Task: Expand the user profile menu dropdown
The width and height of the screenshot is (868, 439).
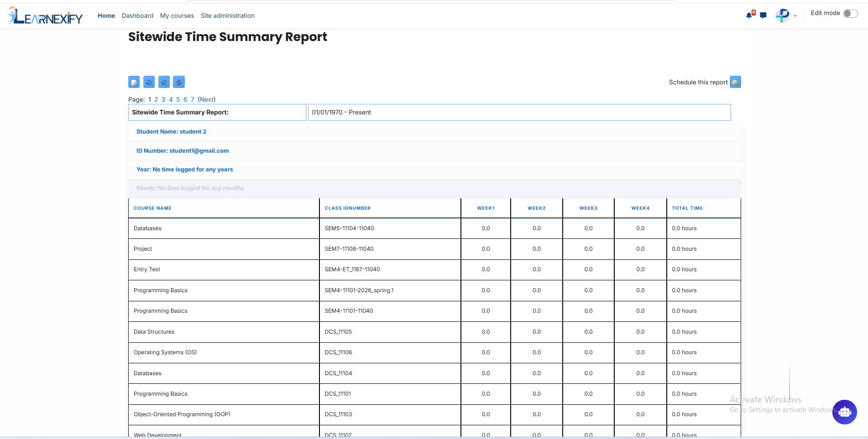Action: point(786,15)
